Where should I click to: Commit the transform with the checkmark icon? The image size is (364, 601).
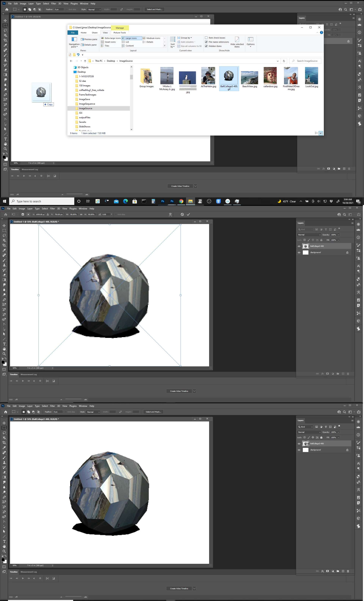[188, 214]
